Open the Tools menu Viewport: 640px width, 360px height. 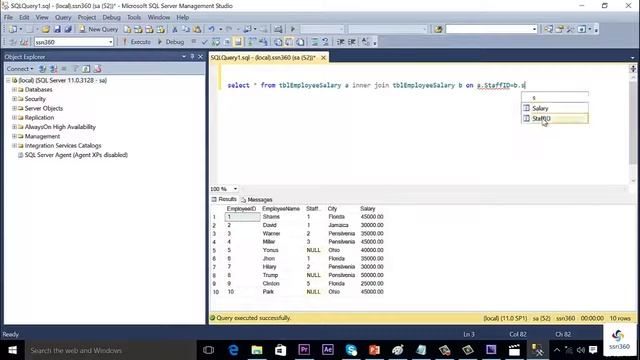tap(133, 17)
